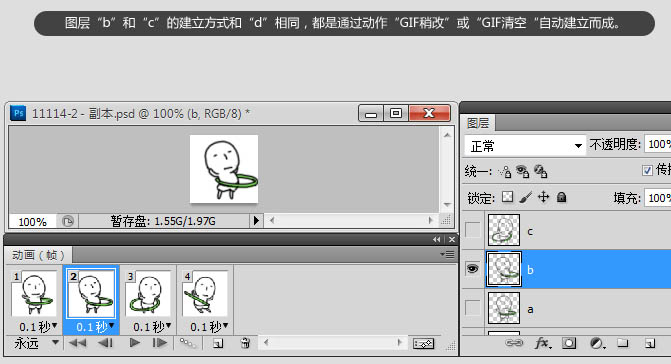Click the tween animation frames icon
The width and height of the screenshot is (671, 364).
(187, 343)
